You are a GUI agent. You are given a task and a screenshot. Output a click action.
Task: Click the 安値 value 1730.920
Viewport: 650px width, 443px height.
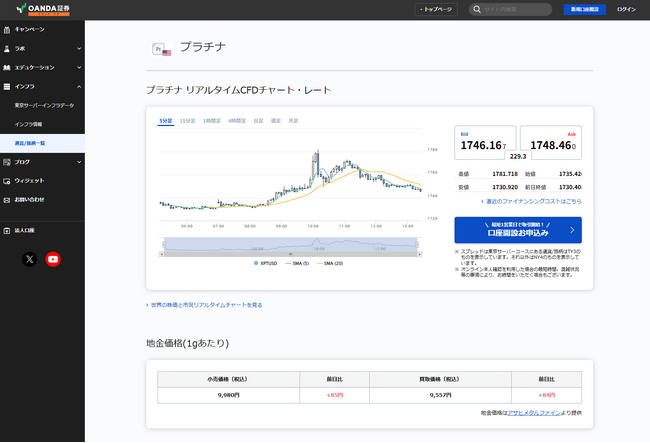(505, 187)
